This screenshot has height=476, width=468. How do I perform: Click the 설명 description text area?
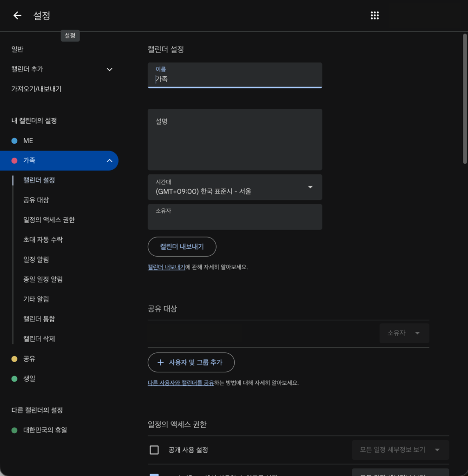click(235, 144)
